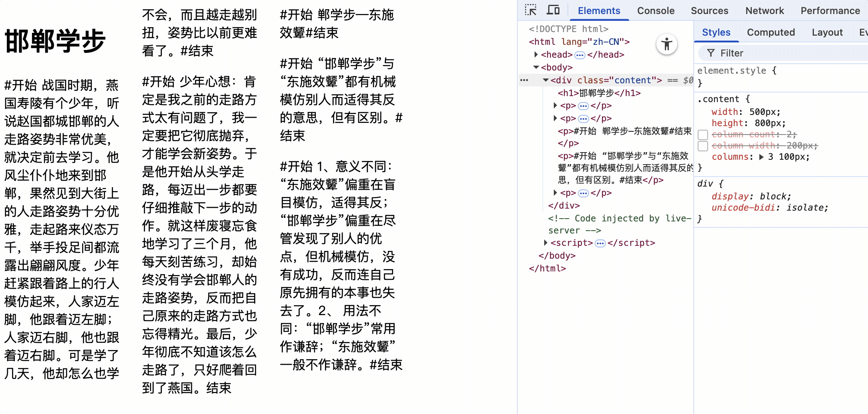
Task: Click the display: block declaration
Action: pos(751,197)
